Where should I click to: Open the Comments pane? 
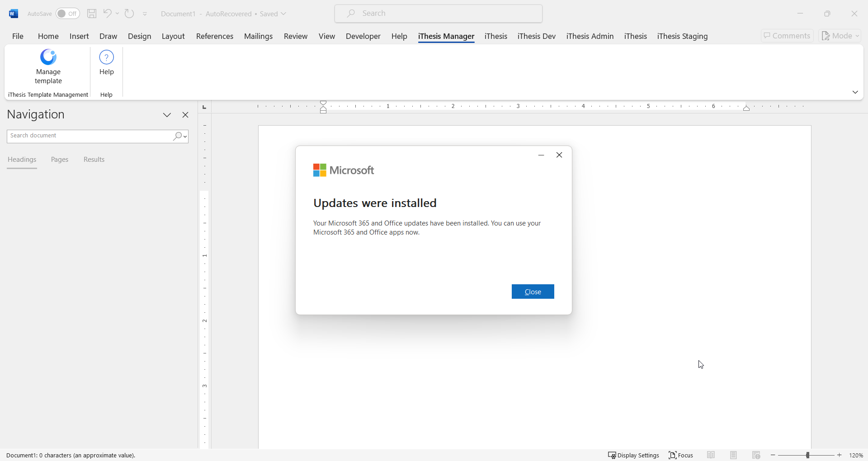click(x=787, y=36)
